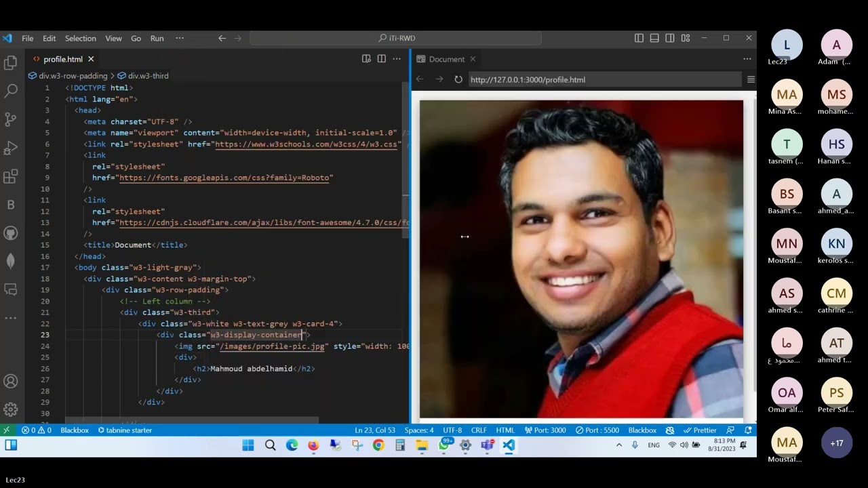Open the Manage gear in activity bar
The height and width of the screenshot is (488, 868).
(x=11, y=409)
